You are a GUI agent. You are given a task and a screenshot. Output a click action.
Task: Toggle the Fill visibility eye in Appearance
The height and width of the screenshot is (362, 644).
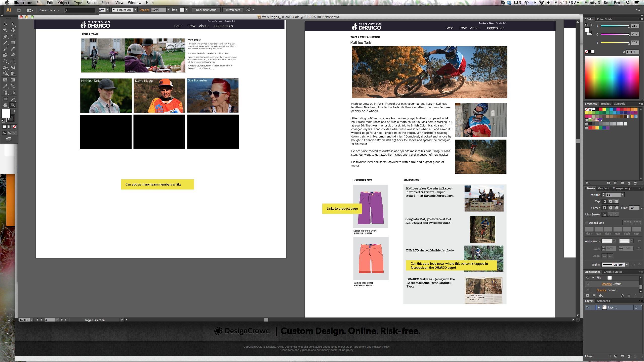click(588, 278)
